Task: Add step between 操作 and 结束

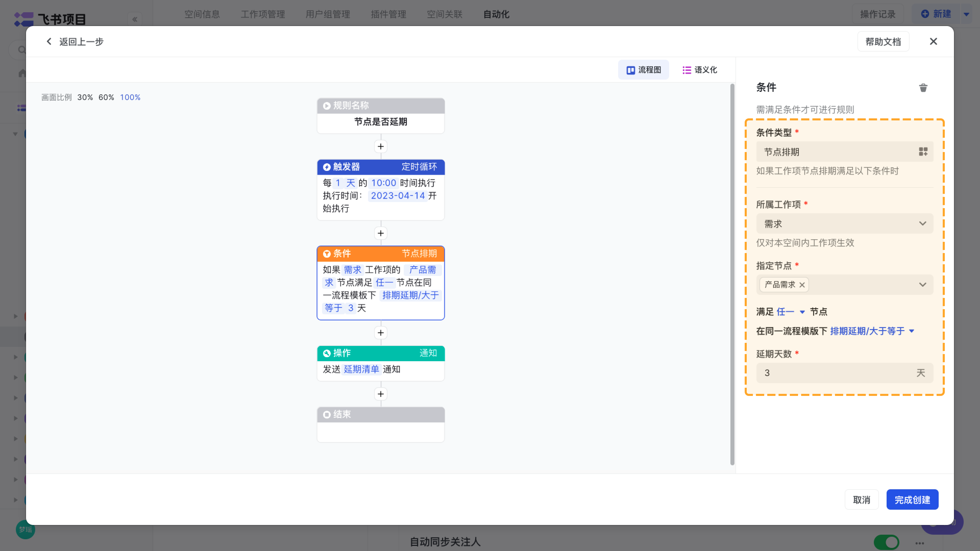Action: point(381,394)
